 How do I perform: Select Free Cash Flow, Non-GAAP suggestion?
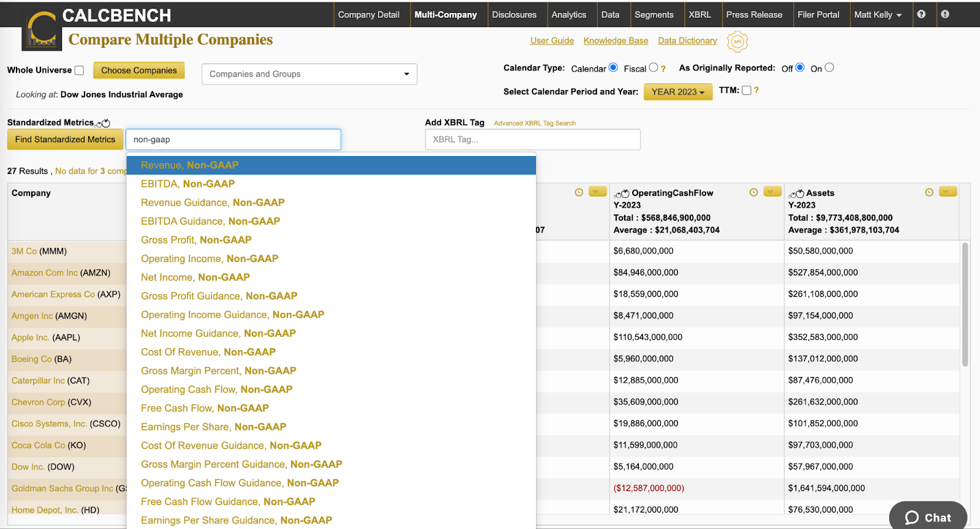click(x=331, y=408)
